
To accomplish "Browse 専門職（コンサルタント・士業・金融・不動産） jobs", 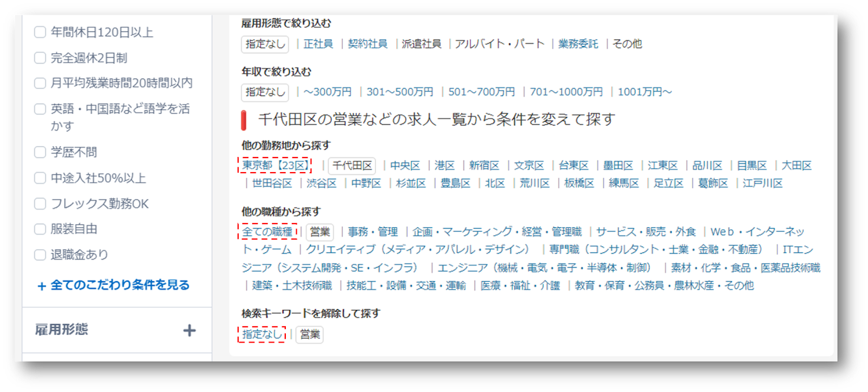I will 655,250.
